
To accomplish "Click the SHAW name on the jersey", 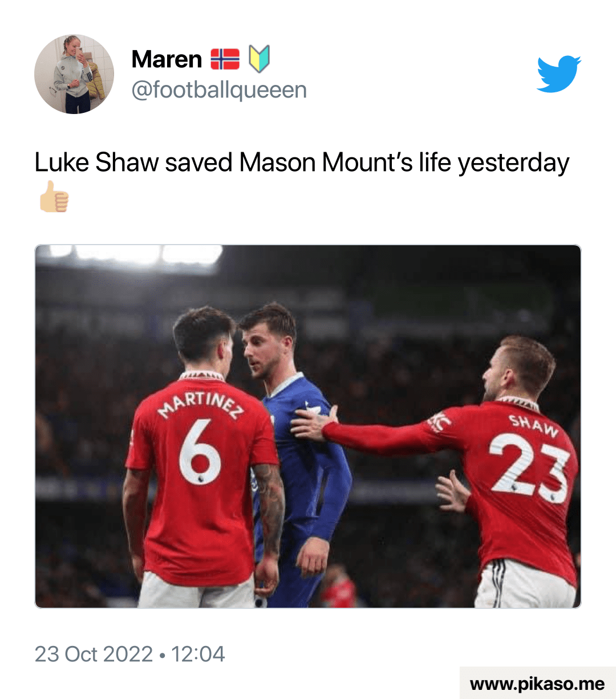I will (534, 426).
